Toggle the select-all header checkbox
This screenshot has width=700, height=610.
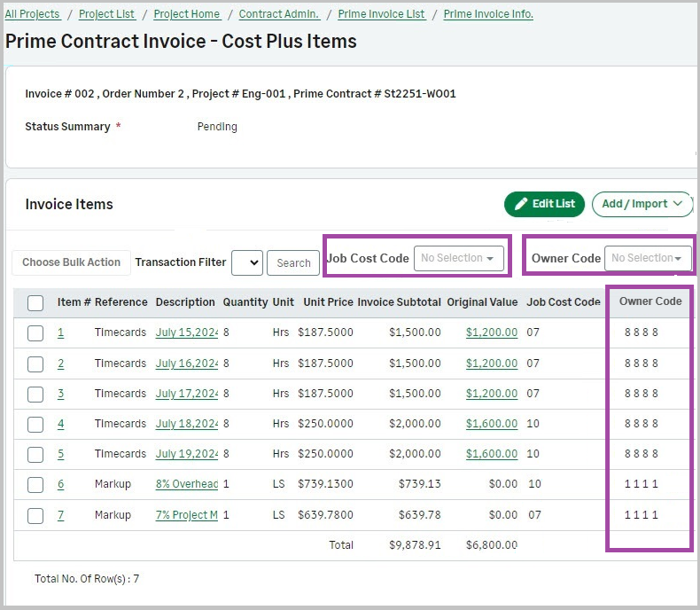coord(35,302)
